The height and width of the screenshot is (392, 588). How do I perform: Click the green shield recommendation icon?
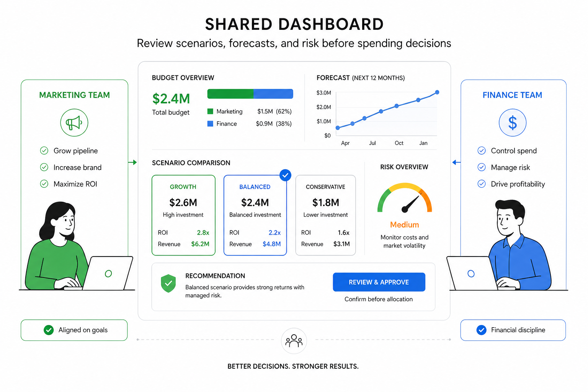tap(168, 283)
